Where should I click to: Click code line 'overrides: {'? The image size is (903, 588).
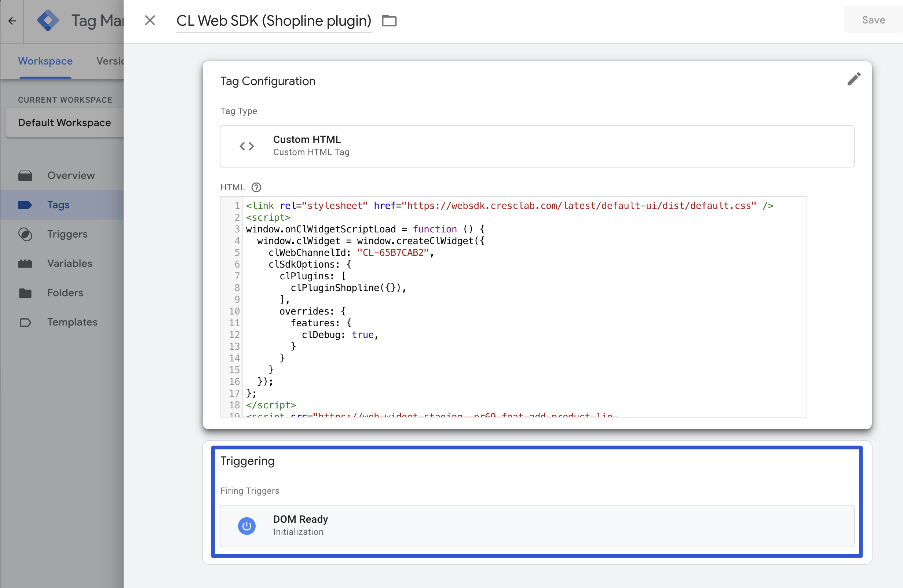coord(312,312)
